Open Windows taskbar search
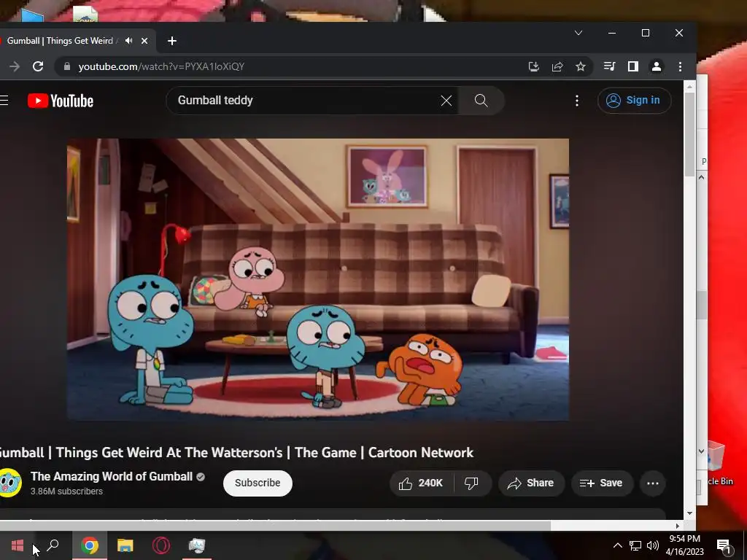The height and width of the screenshot is (560, 747). 53,545
